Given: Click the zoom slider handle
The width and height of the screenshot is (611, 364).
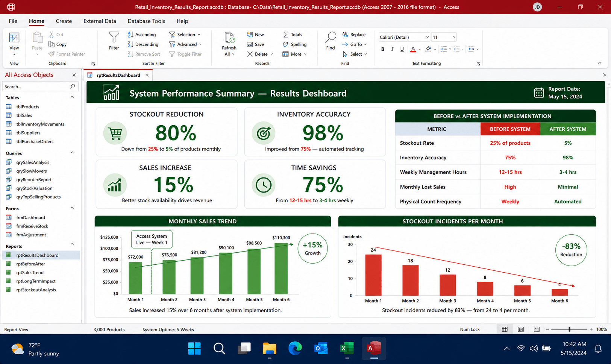Looking at the screenshot, I should click(x=569, y=329).
